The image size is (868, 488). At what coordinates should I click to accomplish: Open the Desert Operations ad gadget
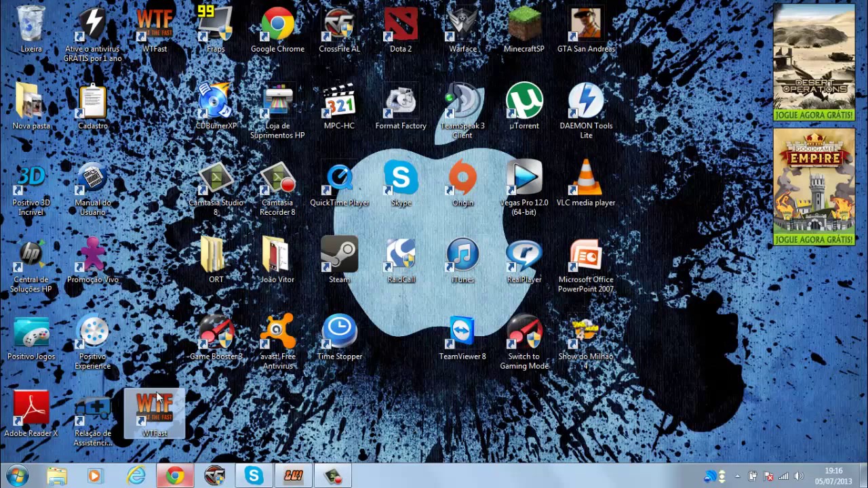[x=814, y=62]
